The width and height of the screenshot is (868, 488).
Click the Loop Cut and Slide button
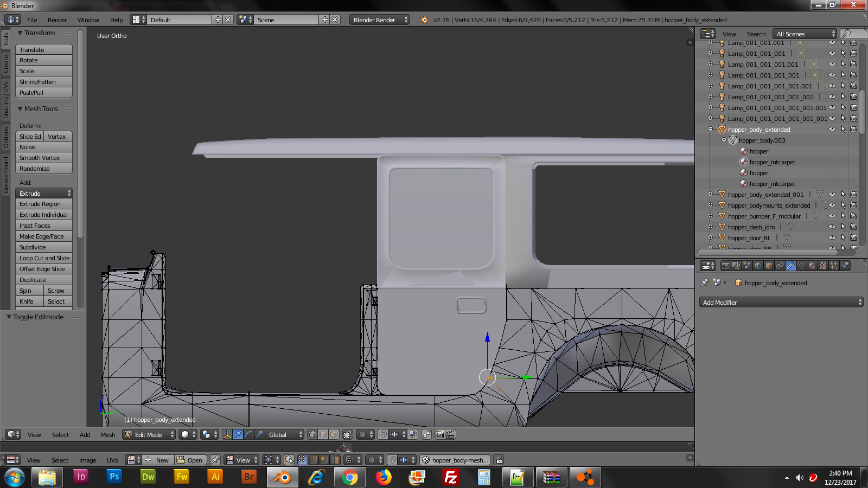[x=44, y=258]
